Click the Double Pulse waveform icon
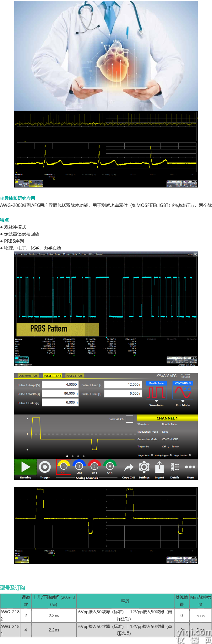The image size is (212, 644). (156, 390)
